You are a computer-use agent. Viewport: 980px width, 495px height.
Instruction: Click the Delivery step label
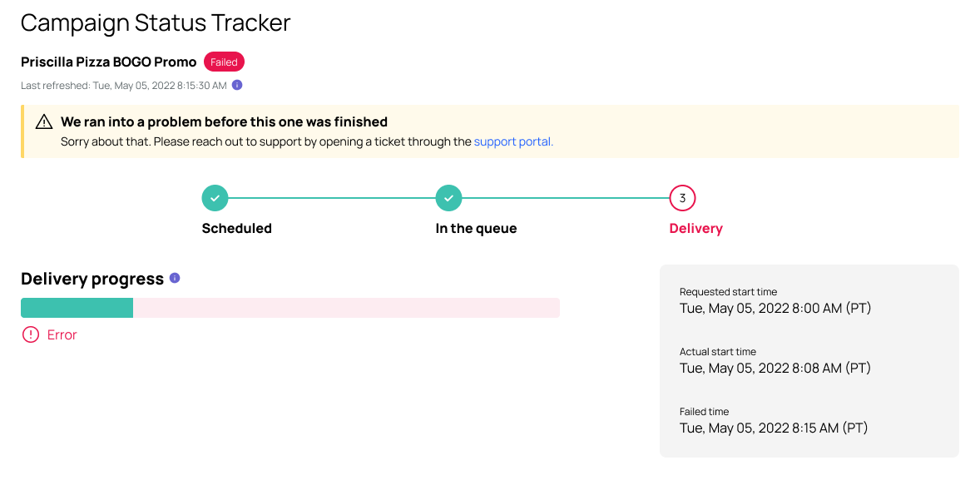pos(695,228)
